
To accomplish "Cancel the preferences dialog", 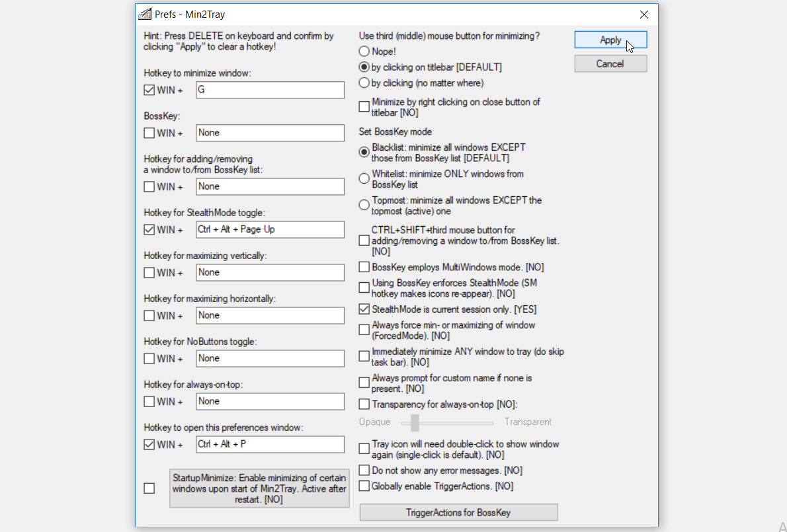I will [x=610, y=63].
